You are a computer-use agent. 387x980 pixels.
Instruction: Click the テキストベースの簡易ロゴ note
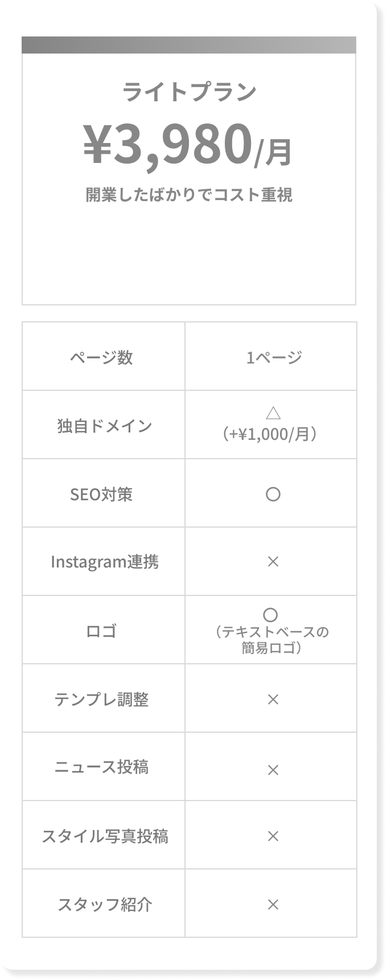[x=271, y=640]
